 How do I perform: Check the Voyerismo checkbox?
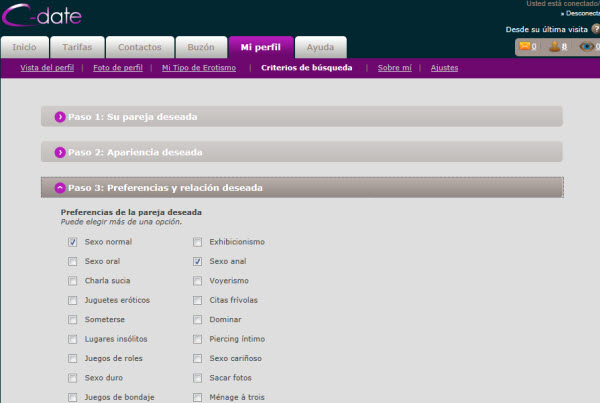pyautogui.click(x=197, y=281)
